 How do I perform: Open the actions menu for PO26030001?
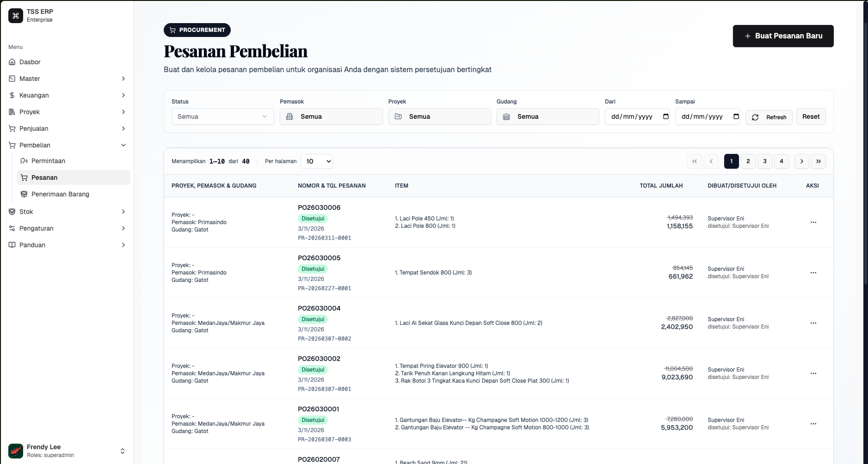pos(813,424)
